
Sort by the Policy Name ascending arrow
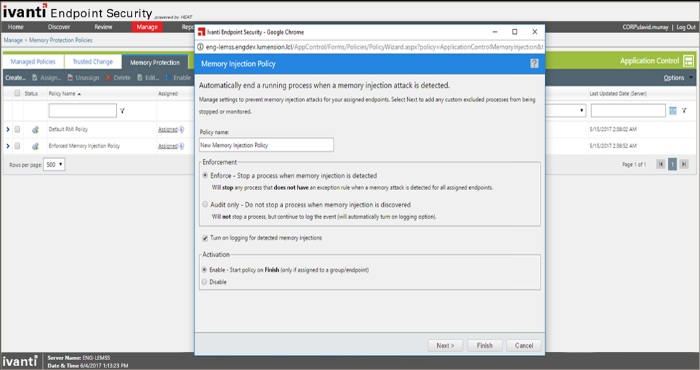[x=79, y=94]
